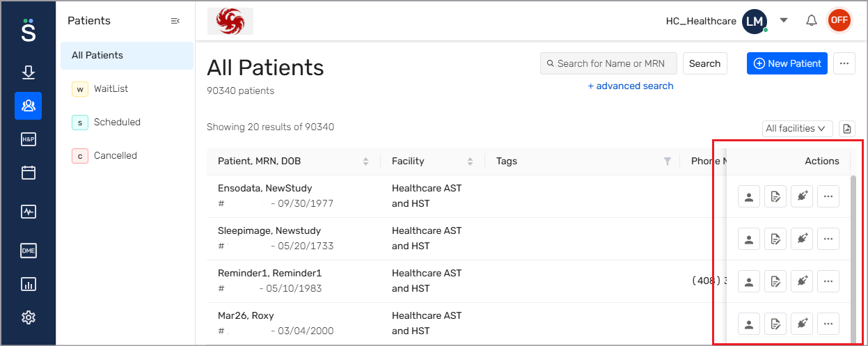Click Showing 20 results of 90340 text
The height and width of the screenshot is (346, 868).
270,127
